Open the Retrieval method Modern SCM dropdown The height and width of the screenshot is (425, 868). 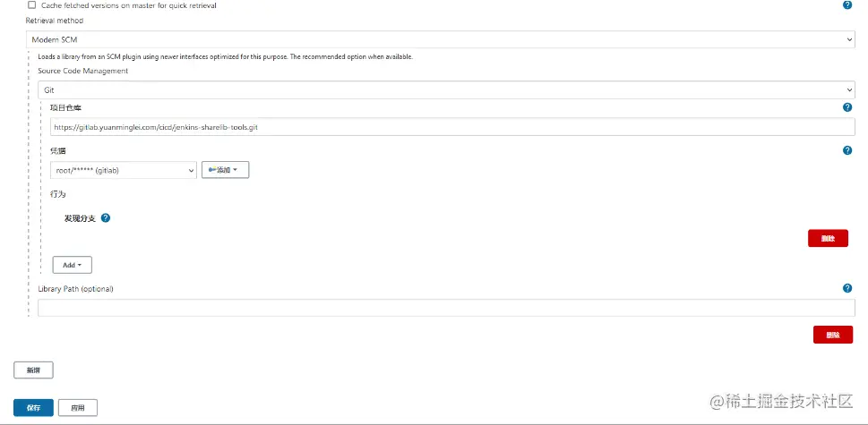[440, 39]
